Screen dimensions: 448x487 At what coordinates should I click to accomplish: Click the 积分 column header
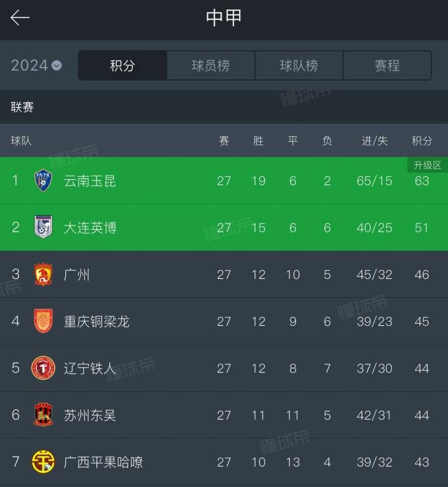tap(422, 141)
